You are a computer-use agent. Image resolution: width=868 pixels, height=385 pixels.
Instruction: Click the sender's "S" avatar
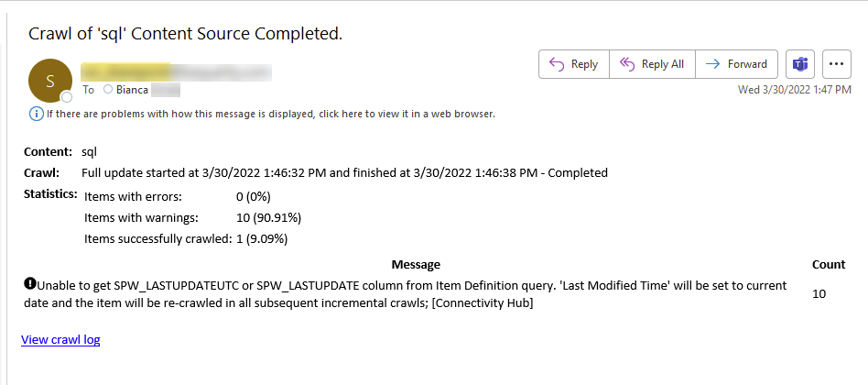pyautogui.click(x=50, y=80)
